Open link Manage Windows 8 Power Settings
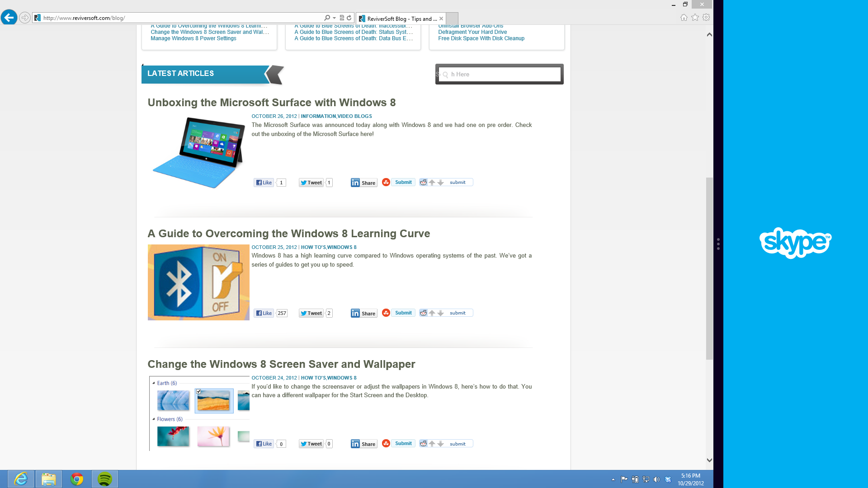The width and height of the screenshot is (868, 488). (193, 38)
